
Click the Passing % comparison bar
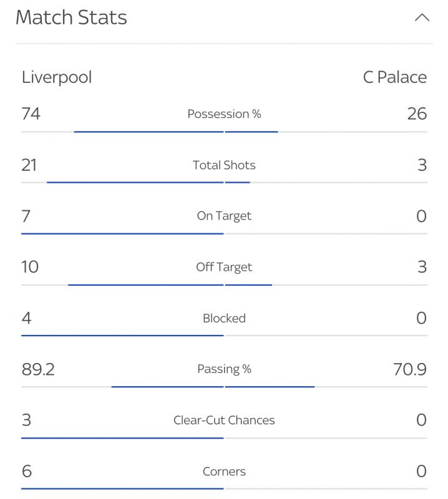point(224,387)
